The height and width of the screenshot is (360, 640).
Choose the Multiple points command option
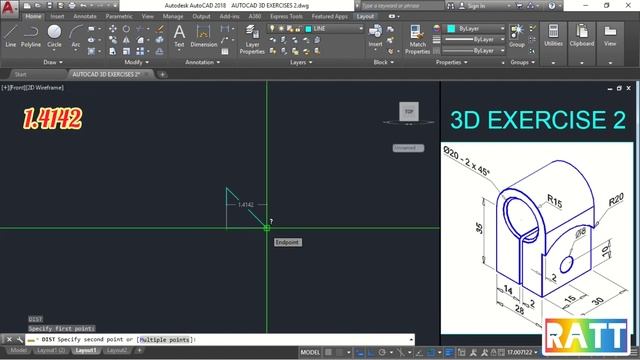tap(164, 340)
